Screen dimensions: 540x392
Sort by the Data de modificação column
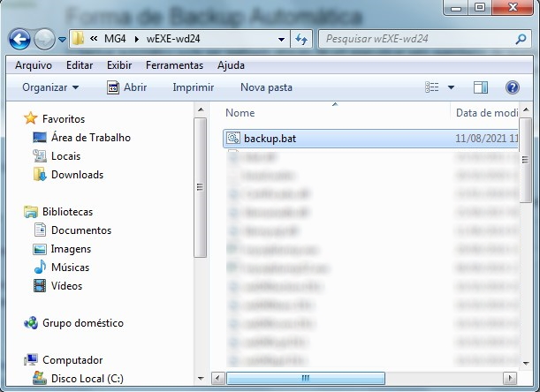(x=486, y=113)
